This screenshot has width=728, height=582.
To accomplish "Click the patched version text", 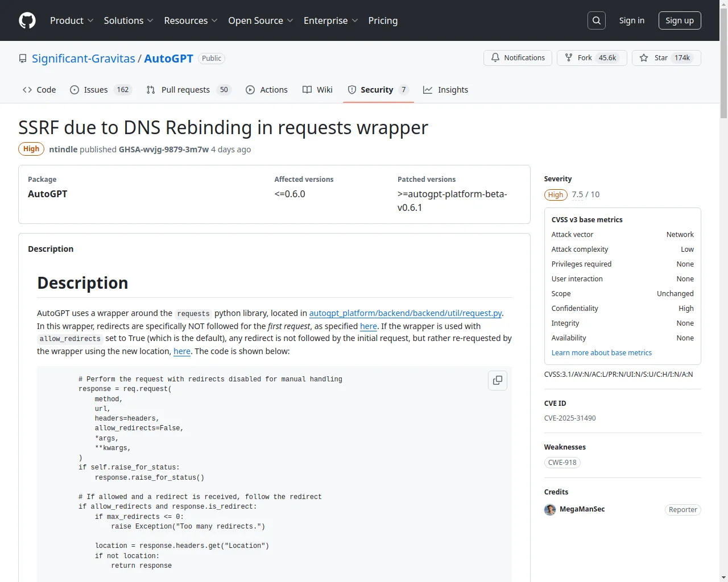I will [452, 201].
